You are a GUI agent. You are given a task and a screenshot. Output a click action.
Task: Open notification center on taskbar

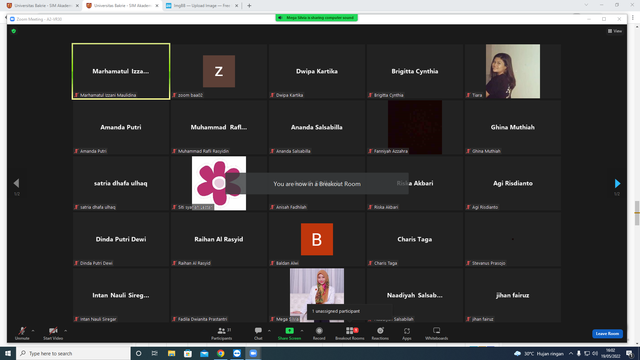pos(630,353)
